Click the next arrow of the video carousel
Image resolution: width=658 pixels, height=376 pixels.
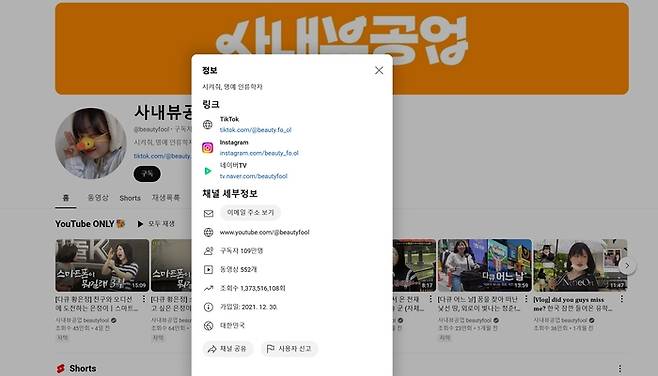(627, 266)
